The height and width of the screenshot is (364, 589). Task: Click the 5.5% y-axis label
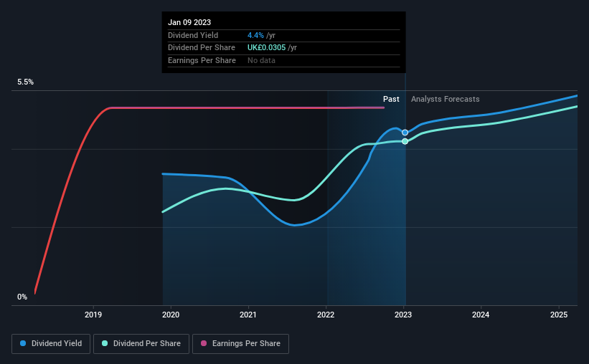click(x=26, y=82)
